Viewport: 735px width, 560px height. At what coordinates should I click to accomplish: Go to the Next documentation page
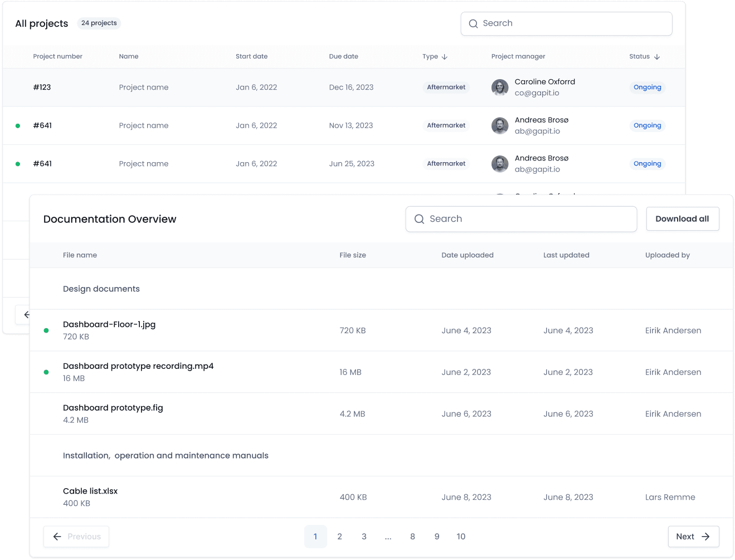pyautogui.click(x=694, y=537)
